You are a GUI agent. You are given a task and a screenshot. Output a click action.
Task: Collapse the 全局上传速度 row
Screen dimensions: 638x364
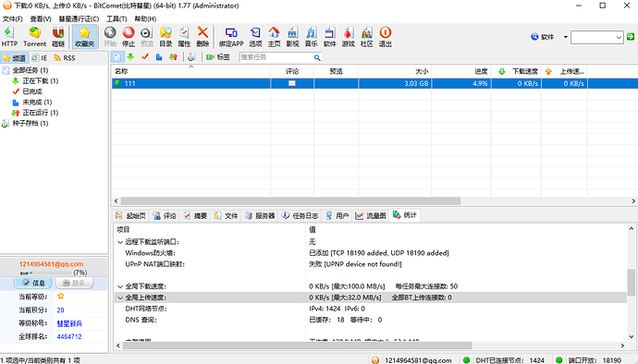(120, 297)
